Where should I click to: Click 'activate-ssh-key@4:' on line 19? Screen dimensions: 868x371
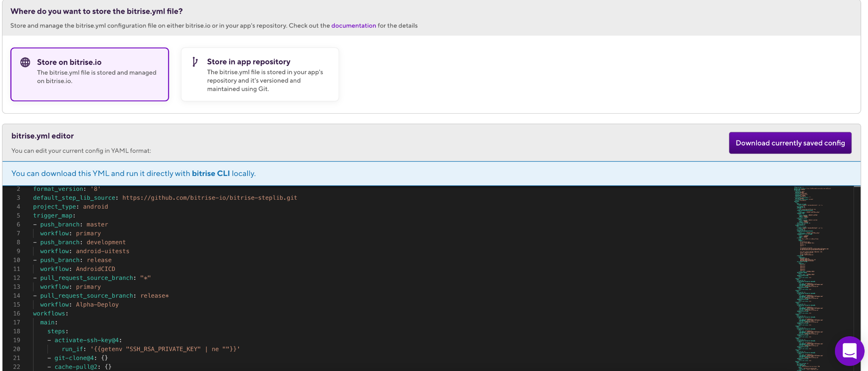point(88,340)
